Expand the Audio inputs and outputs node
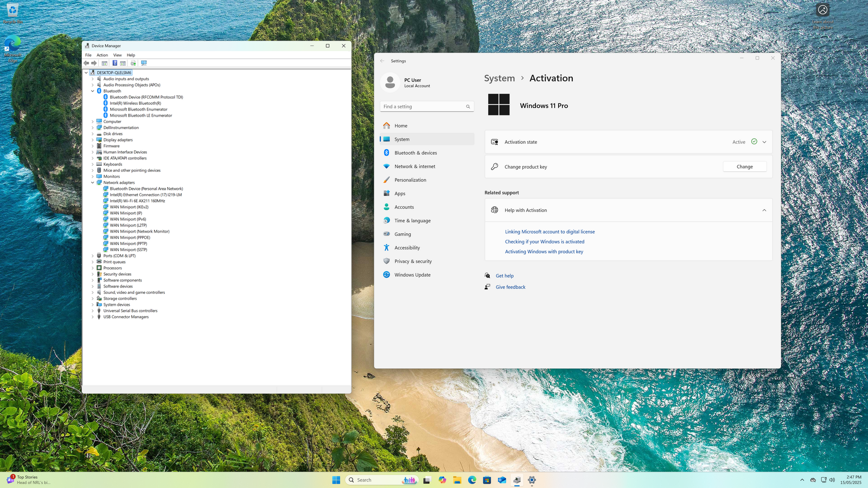The image size is (868, 488). (93, 79)
